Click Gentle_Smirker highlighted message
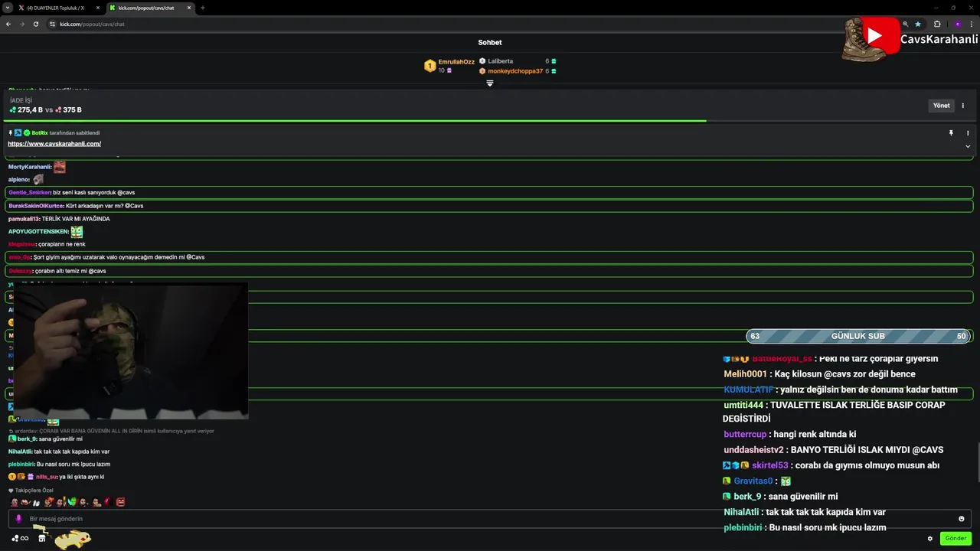 (489, 193)
